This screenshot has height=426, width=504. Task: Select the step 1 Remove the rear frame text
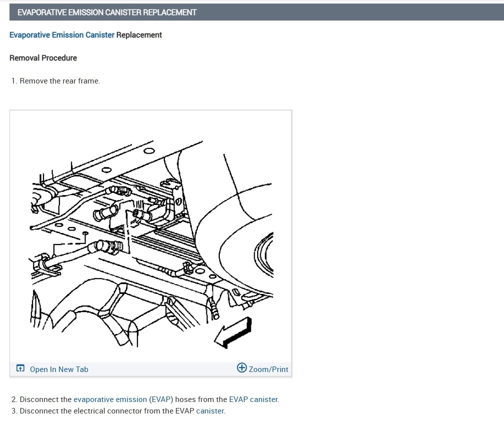pyautogui.click(x=60, y=81)
